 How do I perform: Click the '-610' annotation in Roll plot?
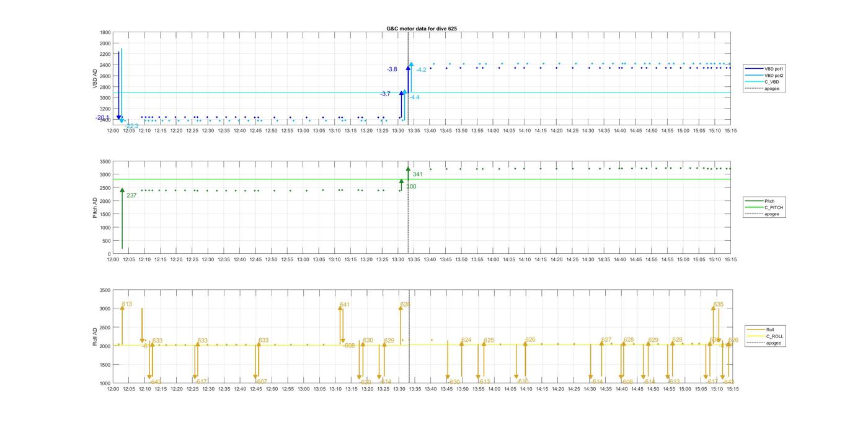pos(523,382)
